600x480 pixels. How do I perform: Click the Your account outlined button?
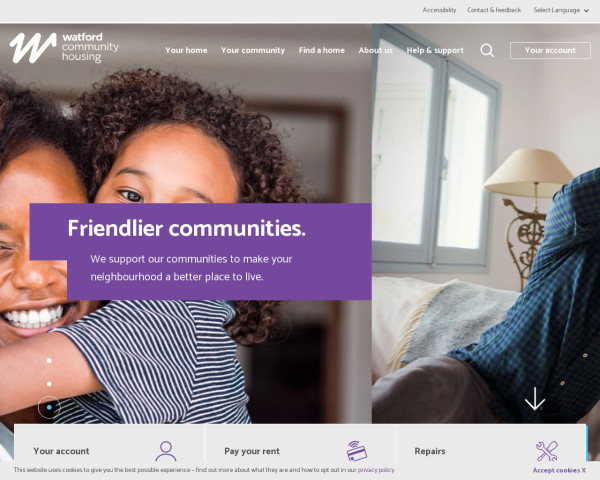click(550, 50)
